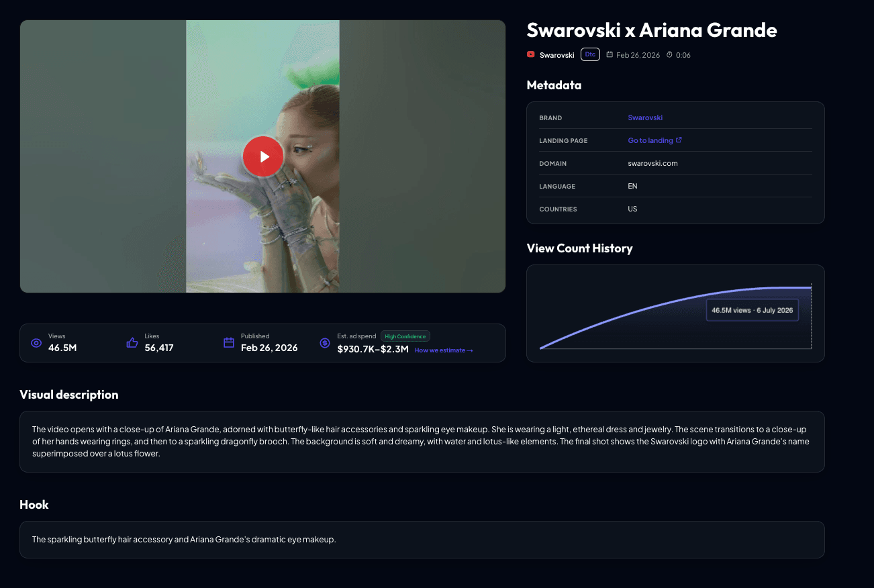Click the Swarovski x Ariana Grande title
The height and width of the screenshot is (588, 874).
click(x=652, y=30)
